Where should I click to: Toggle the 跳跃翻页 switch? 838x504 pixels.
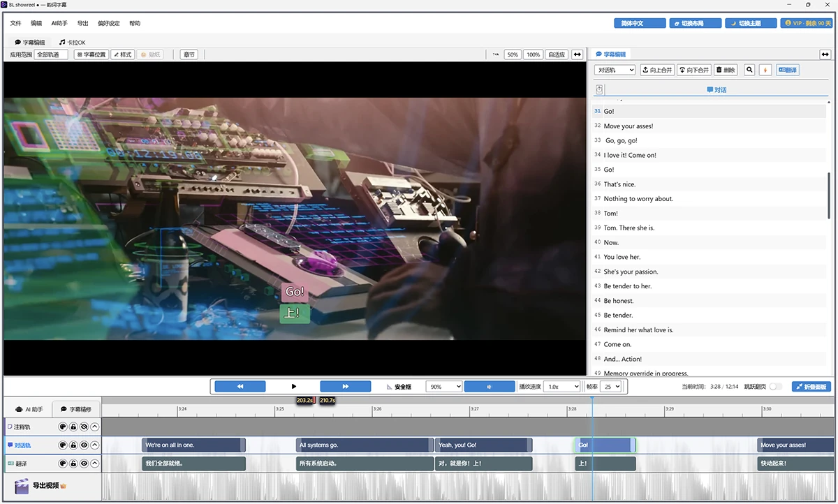pos(775,387)
